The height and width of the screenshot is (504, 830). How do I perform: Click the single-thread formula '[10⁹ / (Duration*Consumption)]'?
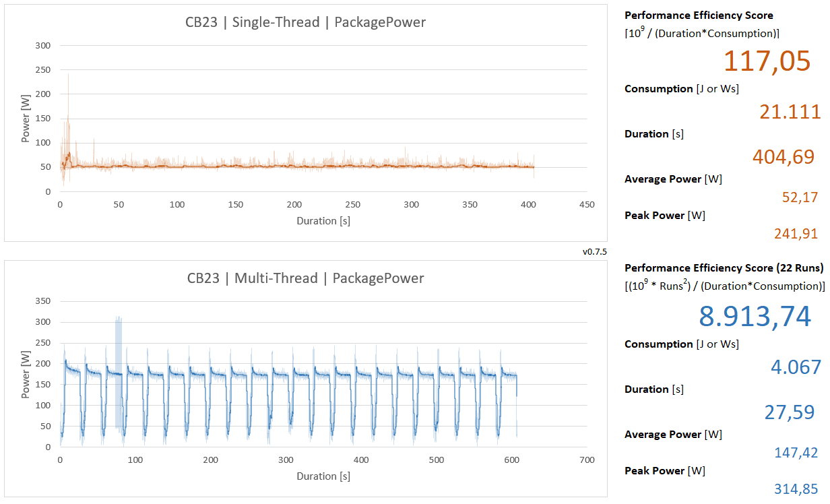coord(703,32)
